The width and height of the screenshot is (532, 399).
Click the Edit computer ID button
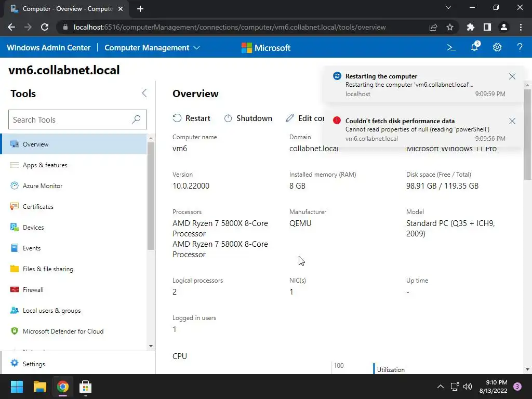[304, 118]
